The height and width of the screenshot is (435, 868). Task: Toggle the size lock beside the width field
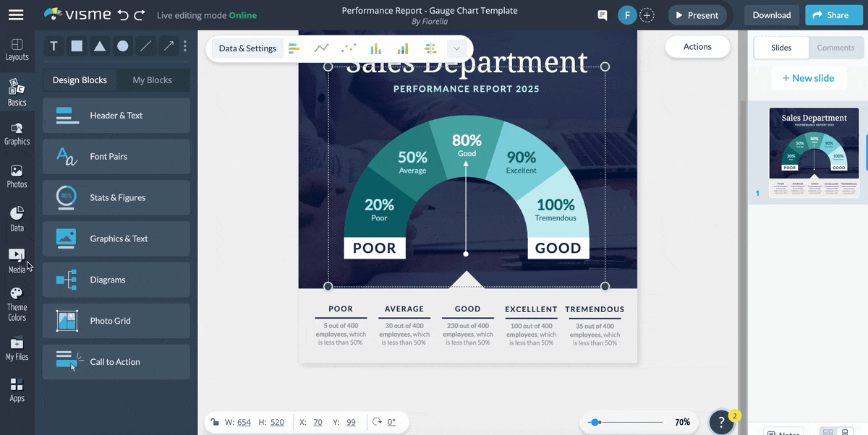(x=215, y=422)
